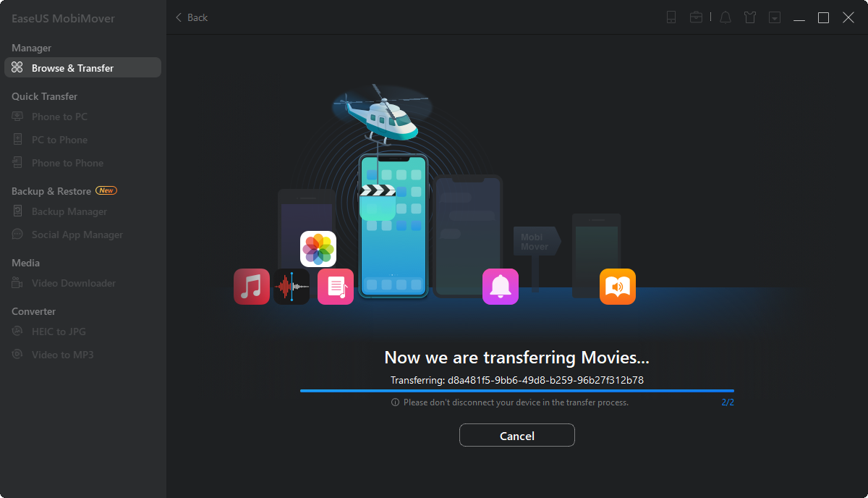Click the orange audiobook icon
This screenshot has width=868, height=498.
[618, 287]
